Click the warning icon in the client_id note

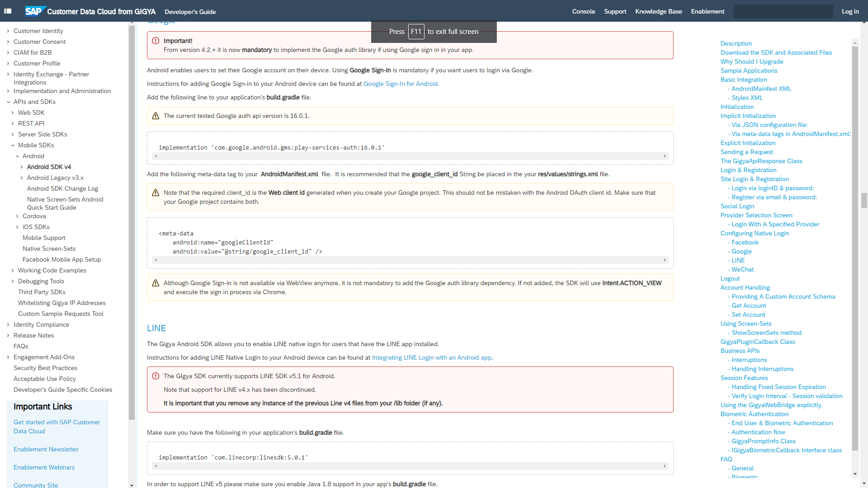(x=156, y=192)
